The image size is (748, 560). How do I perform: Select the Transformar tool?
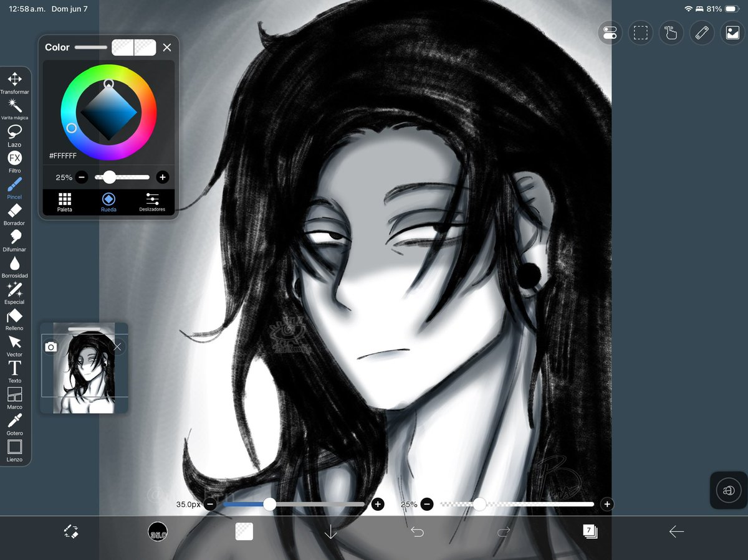tap(14, 83)
